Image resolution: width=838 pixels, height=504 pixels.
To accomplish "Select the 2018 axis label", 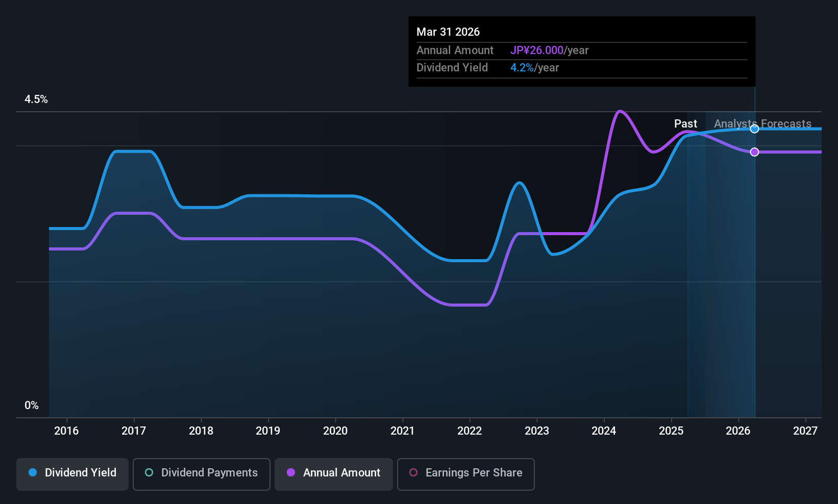I will coord(201,431).
